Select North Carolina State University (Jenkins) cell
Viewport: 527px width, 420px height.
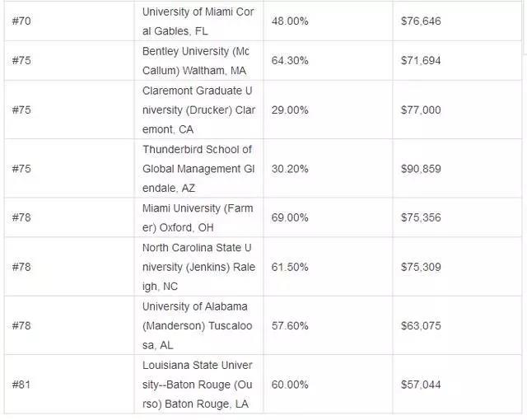[198, 267]
